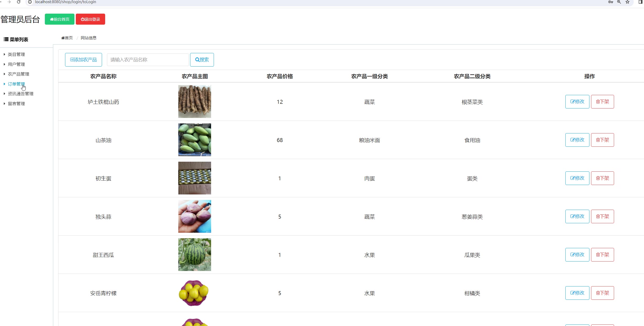Click the 瓜果类 subcategory cell
644x326 pixels.
point(472,255)
